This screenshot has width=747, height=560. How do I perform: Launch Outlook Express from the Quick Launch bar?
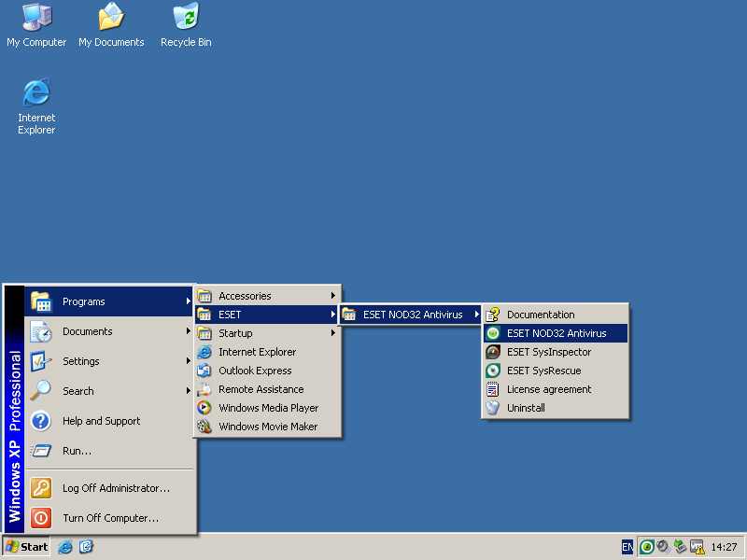point(86,547)
